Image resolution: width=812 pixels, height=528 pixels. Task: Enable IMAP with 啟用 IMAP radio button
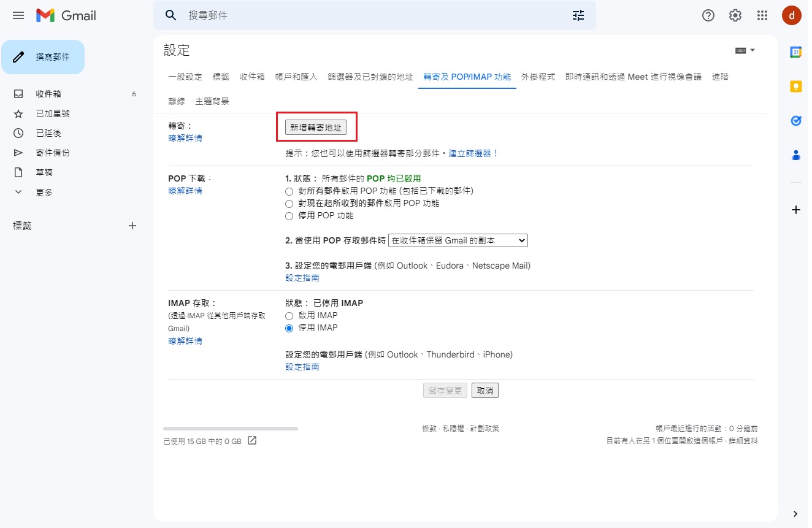pos(289,316)
